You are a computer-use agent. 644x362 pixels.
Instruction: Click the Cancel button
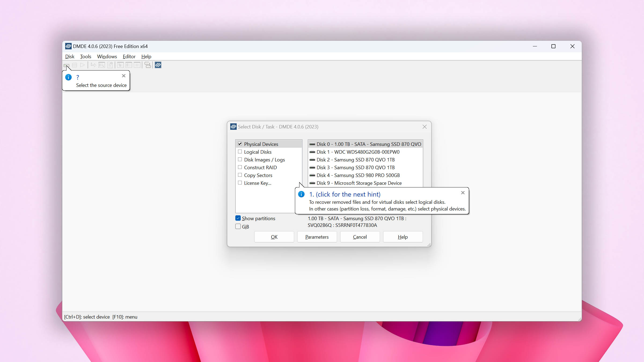(360, 237)
